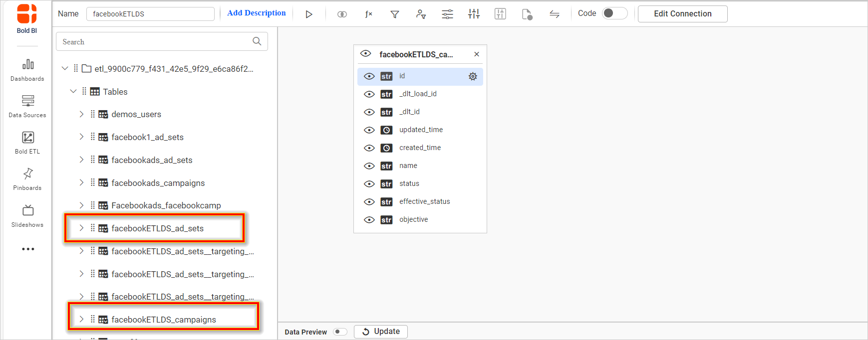Hide the updated_time column via eye icon
Viewport: 868px width, 340px height.
point(369,130)
